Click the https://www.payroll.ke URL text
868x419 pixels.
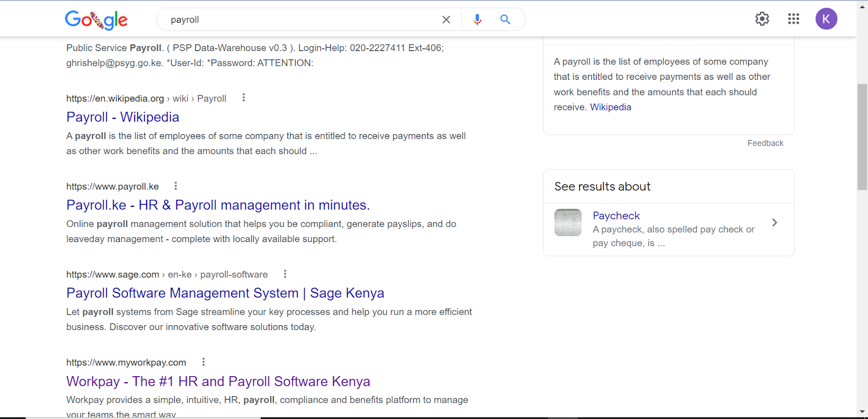coord(112,186)
